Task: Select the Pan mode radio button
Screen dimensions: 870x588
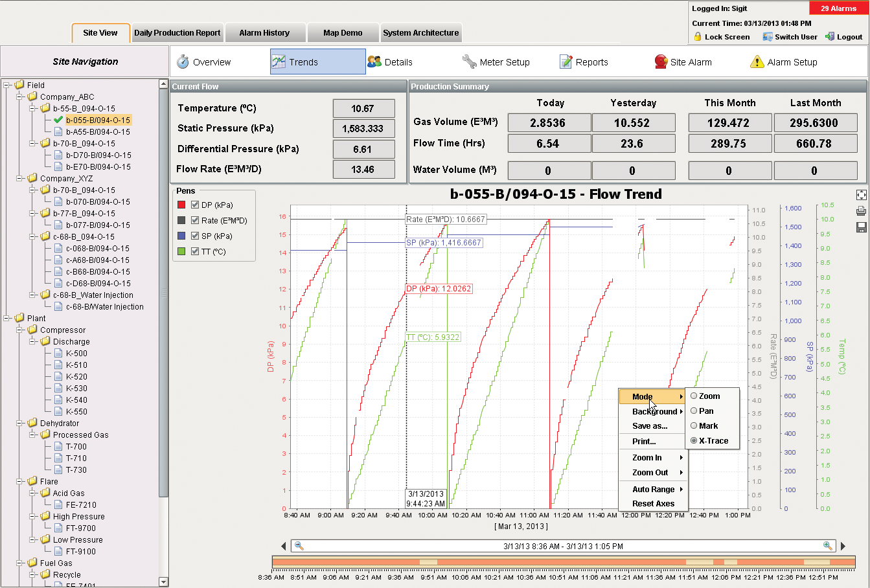Action: click(694, 411)
